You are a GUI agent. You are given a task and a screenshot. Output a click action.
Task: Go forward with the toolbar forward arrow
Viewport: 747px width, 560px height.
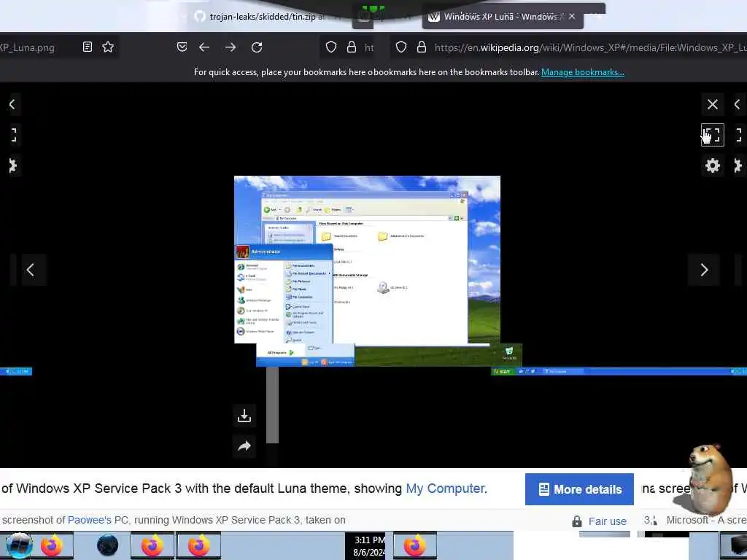[x=231, y=47]
